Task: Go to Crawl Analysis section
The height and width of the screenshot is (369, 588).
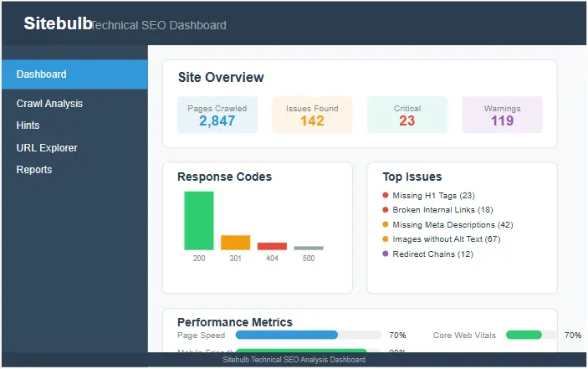Action: (49, 104)
